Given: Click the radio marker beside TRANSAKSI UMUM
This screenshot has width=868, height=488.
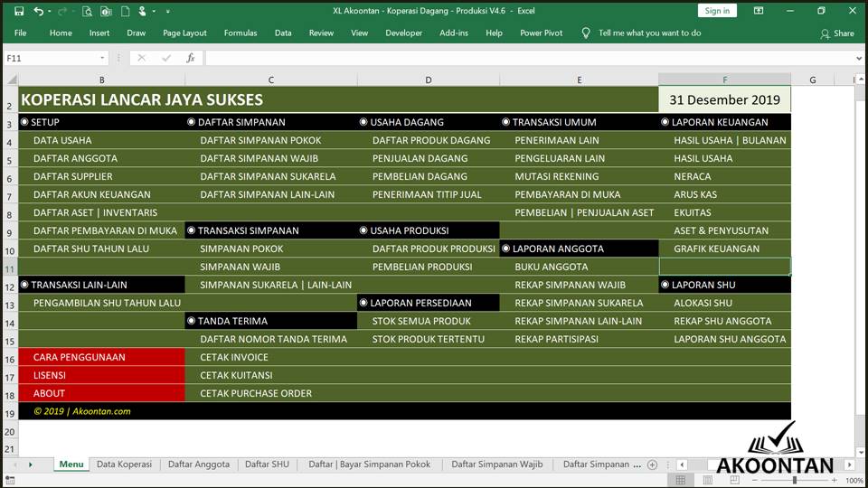Looking at the screenshot, I should point(505,122).
